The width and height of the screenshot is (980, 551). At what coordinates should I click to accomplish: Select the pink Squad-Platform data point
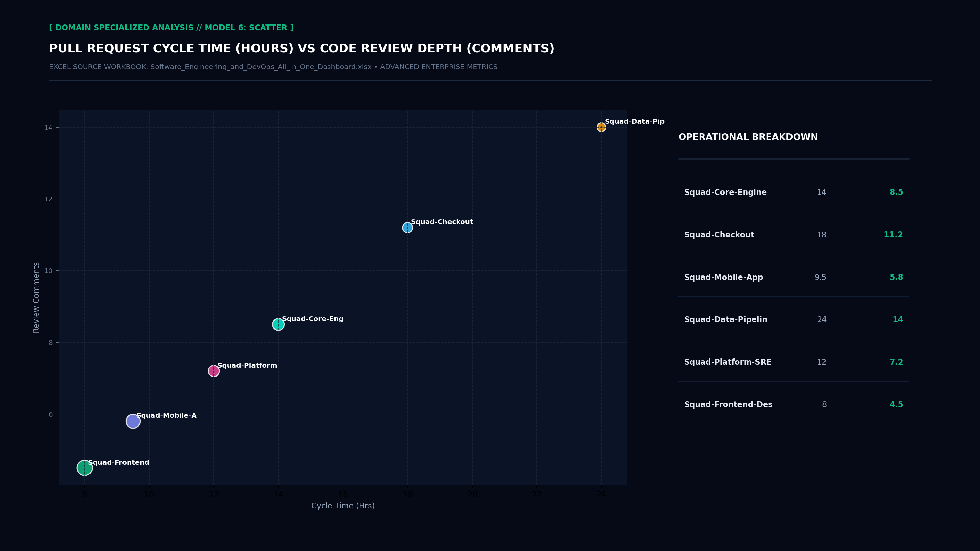coord(214,371)
